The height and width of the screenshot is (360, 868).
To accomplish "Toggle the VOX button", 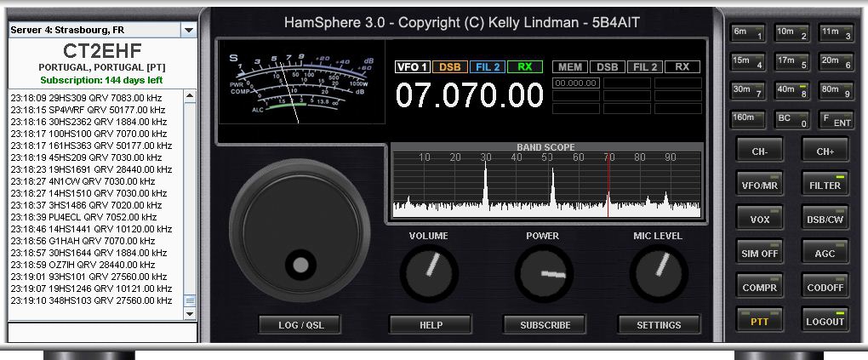I will coord(759,220).
